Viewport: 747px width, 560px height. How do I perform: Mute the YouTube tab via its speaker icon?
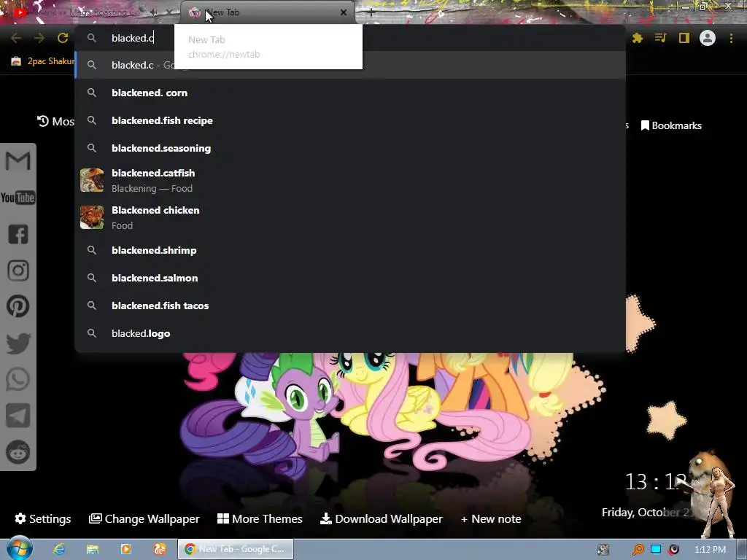[x=153, y=12]
